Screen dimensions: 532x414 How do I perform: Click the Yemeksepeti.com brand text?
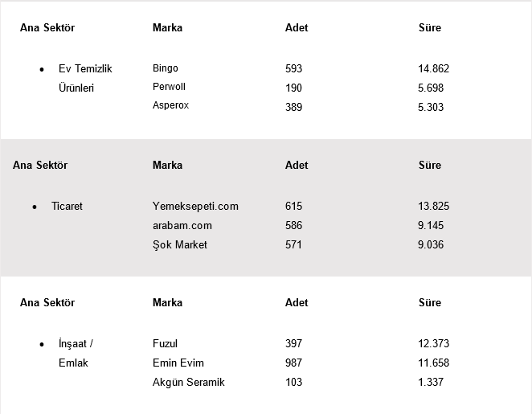[195, 206]
